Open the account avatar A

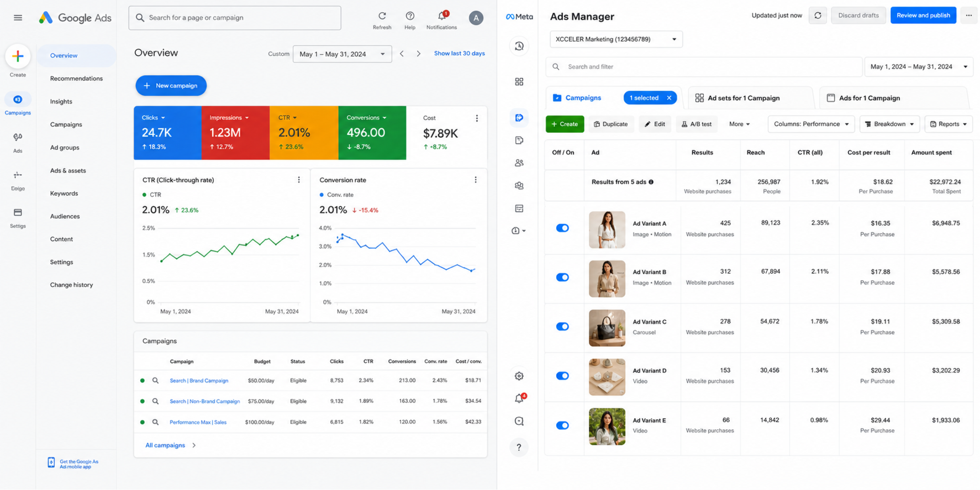[x=475, y=18]
